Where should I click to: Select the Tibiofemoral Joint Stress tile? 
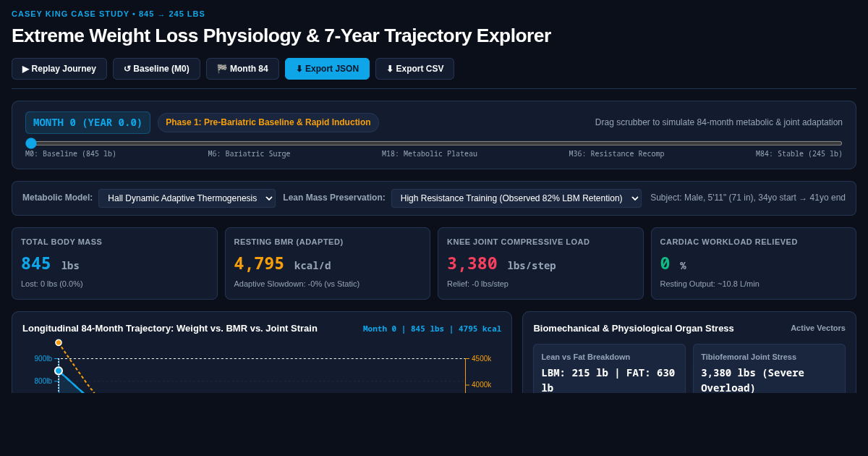(769, 368)
